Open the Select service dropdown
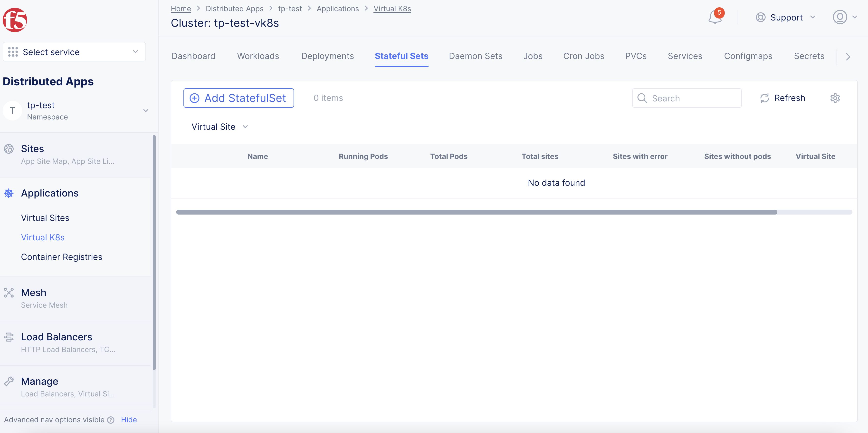Screen dimensions: 868x433 click(74, 52)
